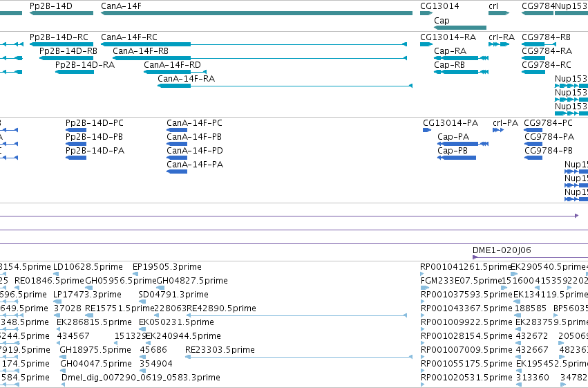Select EST GH18975.5prime
The height and width of the screenshot is (388, 588).
(x=62, y=357)
